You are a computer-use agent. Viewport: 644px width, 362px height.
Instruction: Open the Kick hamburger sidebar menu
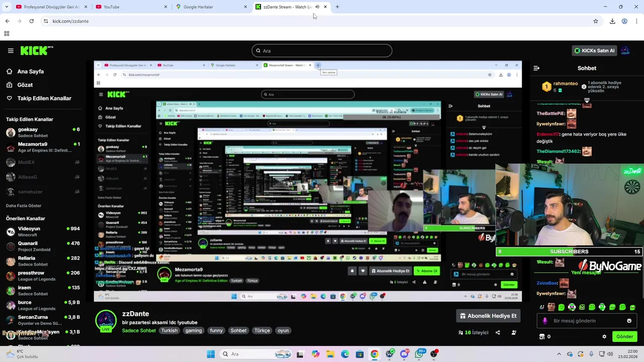click(x=11, y=51)
